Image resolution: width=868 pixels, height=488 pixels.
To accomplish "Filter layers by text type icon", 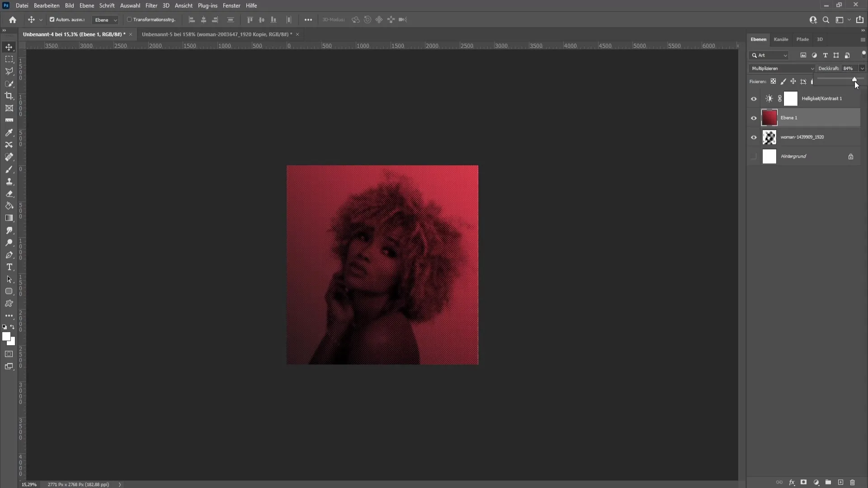I will (x=826, y=55).
